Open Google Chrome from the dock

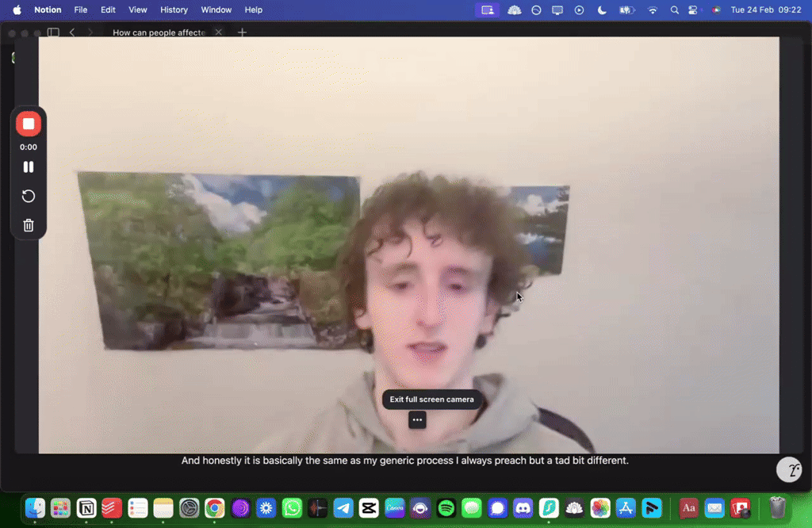point(214,508)
